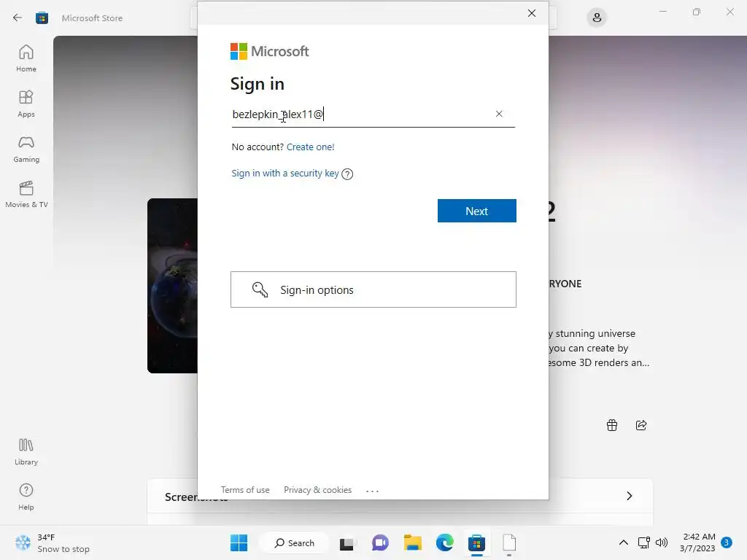747x560 pixels.
Task: Click the gift icon on Store page
Action: [612, 425]
